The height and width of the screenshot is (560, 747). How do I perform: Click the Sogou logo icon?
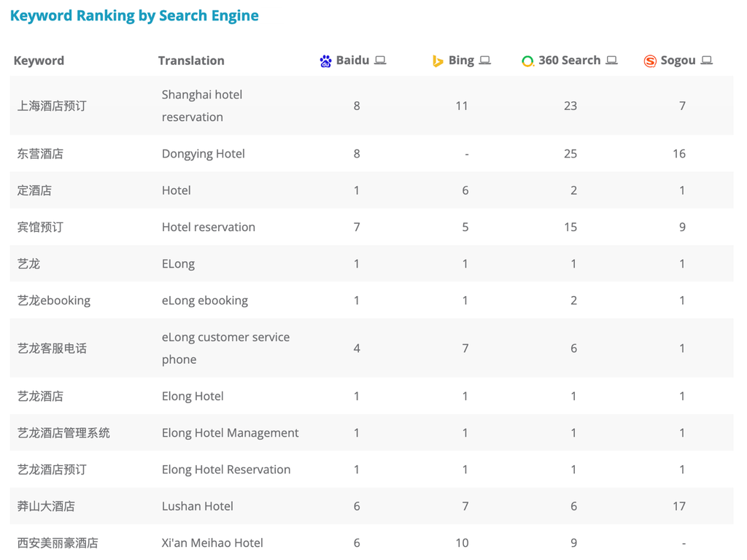pyautogui.click(x=650, y=61)
